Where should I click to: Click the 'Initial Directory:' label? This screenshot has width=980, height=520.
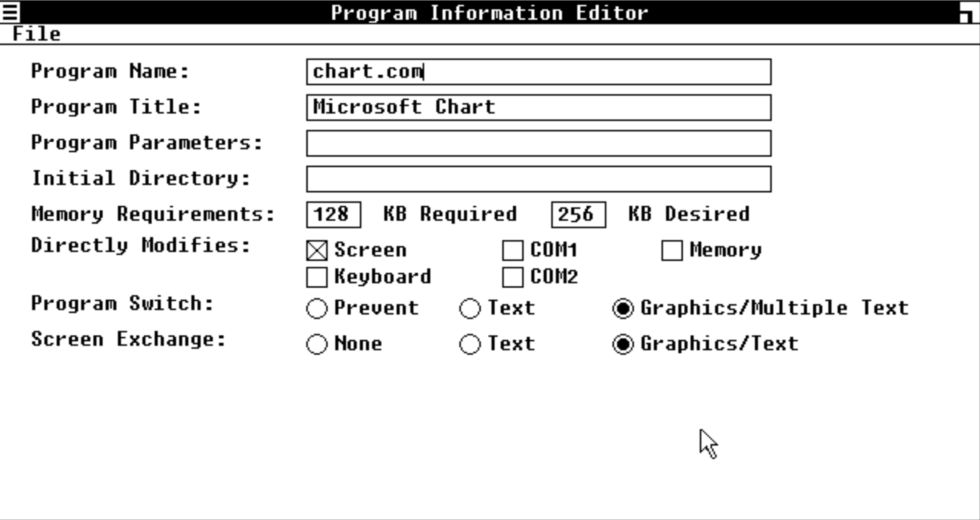(x=141, y=178)
